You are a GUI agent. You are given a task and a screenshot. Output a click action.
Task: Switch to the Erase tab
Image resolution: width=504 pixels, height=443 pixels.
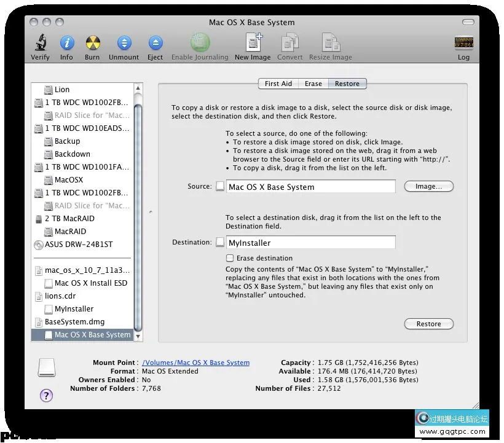click(313, 84)
